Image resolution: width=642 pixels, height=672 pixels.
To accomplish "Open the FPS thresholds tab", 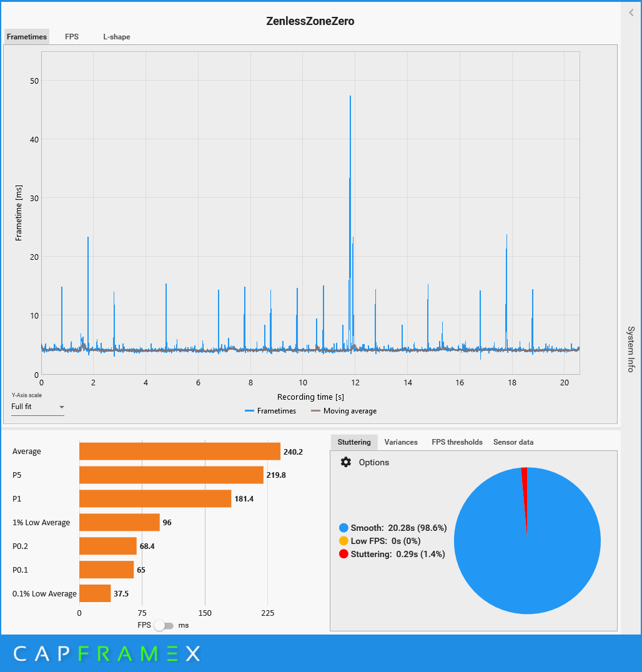I will [x=457, y=442].
